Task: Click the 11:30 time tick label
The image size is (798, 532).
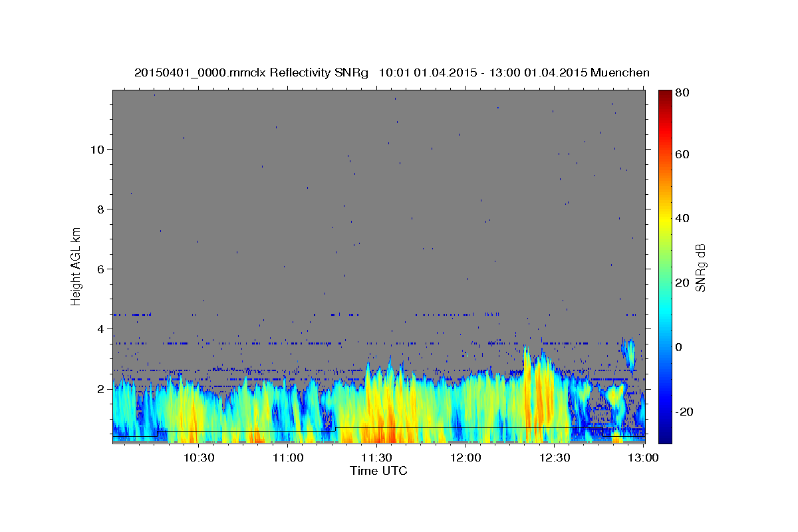Action: coord(376,458)
